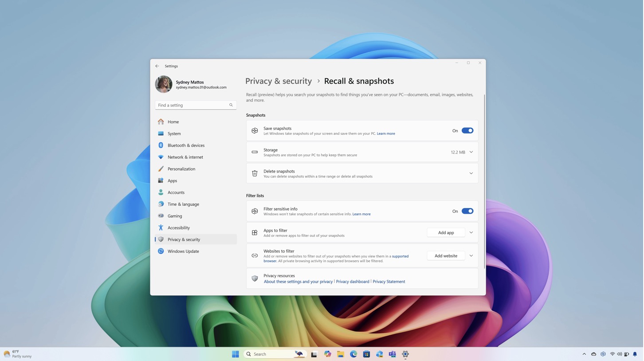The width and height of the screenshot is (644, 361).
Task: Expand the Apps to filter list
Action: tap(471, 233)
